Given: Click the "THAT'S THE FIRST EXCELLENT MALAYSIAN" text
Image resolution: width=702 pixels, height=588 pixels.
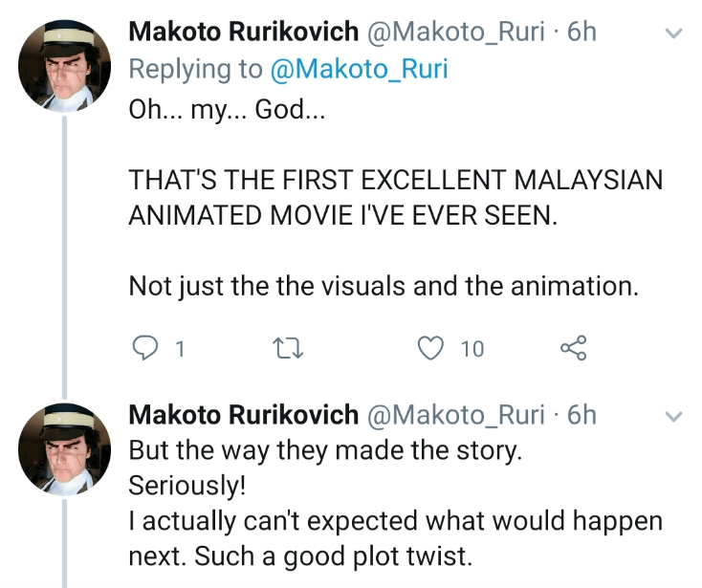Looking at the screenshot, I should tap(395, 179).
